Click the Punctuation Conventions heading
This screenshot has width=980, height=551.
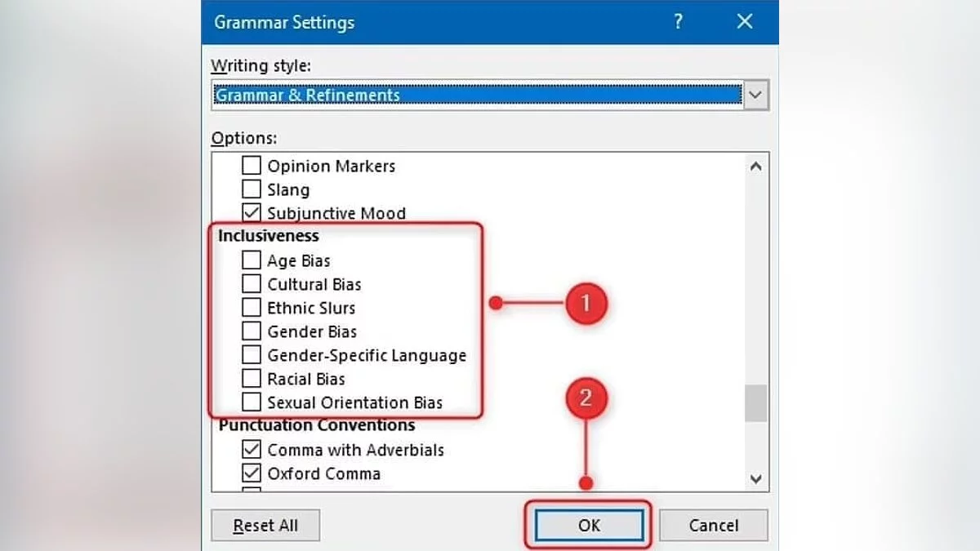pyautogui.click(x=317, y=425)
